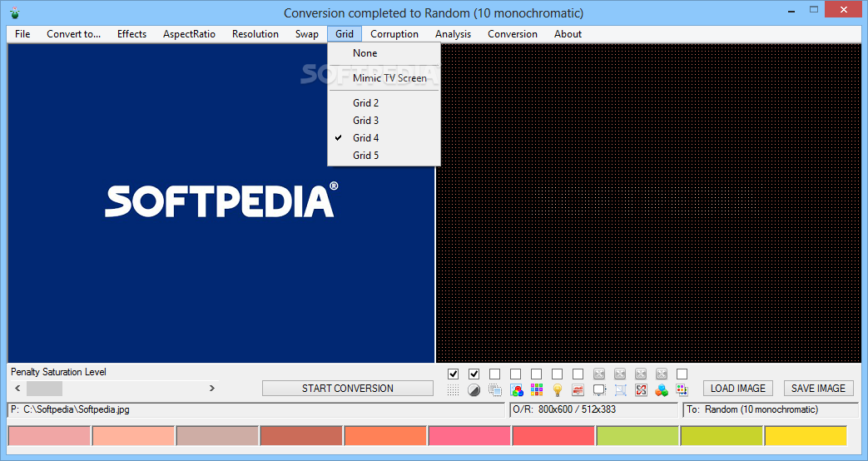This screenshot has height=461, width=868.
Task: Pick the bright orange swatch
Action: 385,436
